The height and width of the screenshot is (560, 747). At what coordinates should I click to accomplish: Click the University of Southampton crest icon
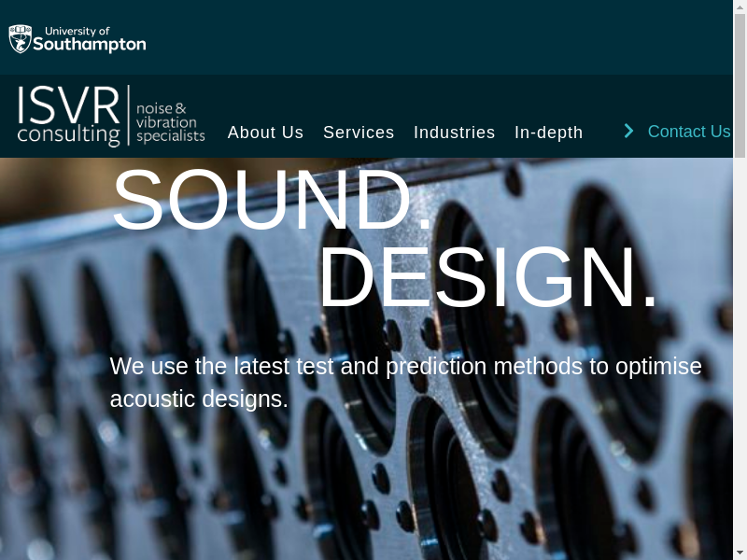pos(20,39)
